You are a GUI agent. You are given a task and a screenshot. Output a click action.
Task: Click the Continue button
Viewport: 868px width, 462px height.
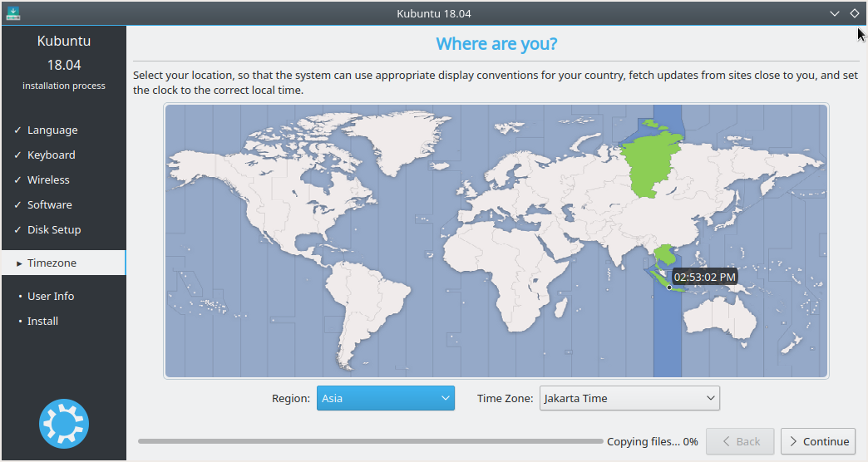(818, 441)
